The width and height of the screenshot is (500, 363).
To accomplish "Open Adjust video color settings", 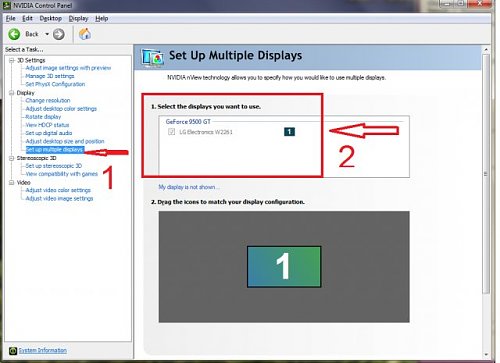I will [58, 190].
